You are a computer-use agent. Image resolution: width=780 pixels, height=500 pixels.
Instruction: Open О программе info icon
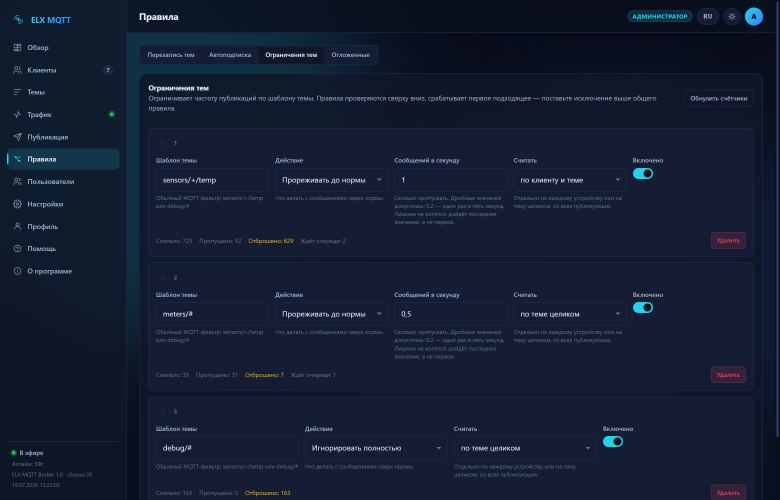17,271
